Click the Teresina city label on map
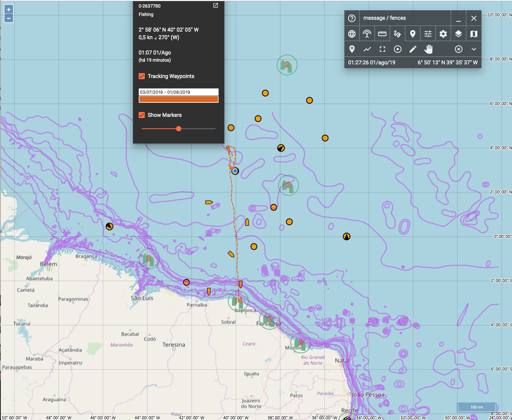This screenshot has height=420, width=512. coord(174,345)
